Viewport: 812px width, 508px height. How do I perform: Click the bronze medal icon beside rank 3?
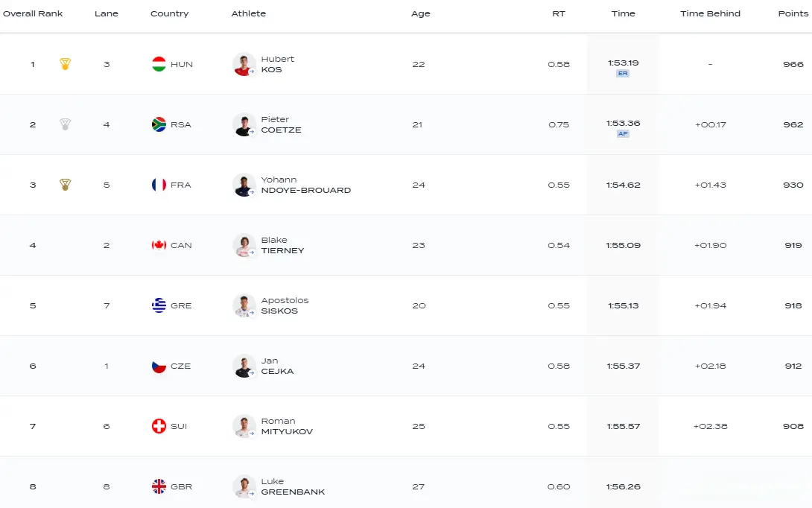click(x=65, y=184)
